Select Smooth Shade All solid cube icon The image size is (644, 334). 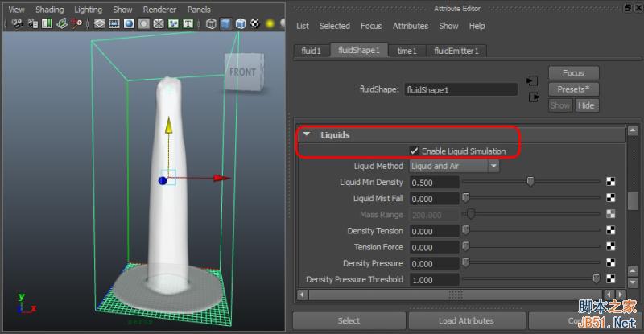point(226,24)
